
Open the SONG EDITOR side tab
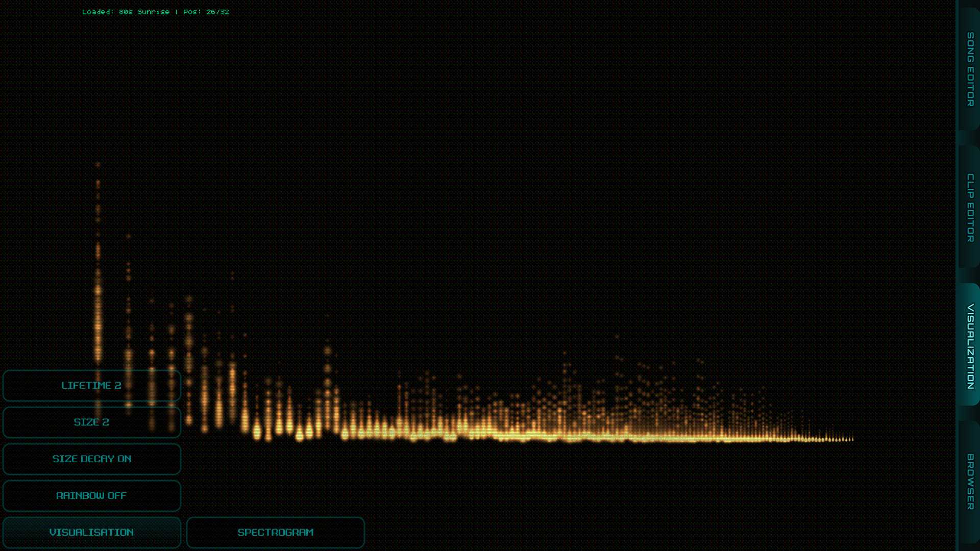pyautogui.click(x=970, y=69)
